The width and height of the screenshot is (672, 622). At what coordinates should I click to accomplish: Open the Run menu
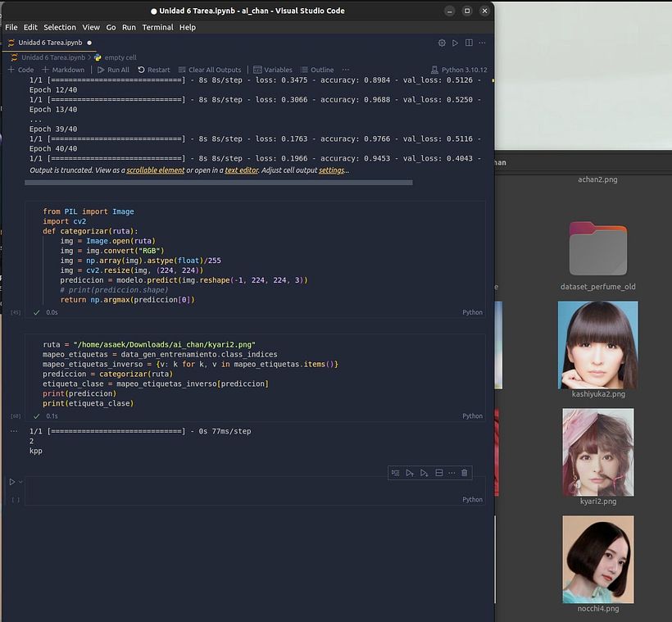[x=129, y=27]
